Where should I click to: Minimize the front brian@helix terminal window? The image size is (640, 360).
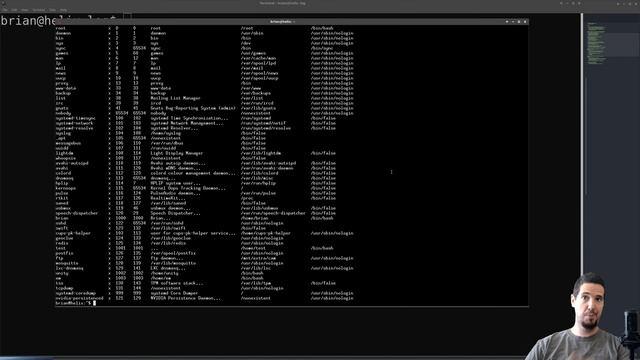click(513, 22)
